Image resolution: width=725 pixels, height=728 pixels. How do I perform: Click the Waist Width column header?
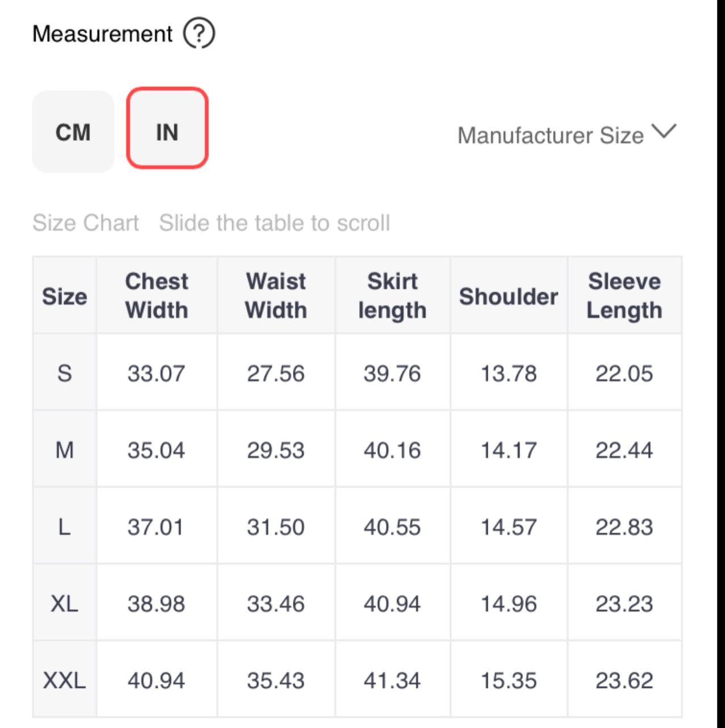pos(276,295)
